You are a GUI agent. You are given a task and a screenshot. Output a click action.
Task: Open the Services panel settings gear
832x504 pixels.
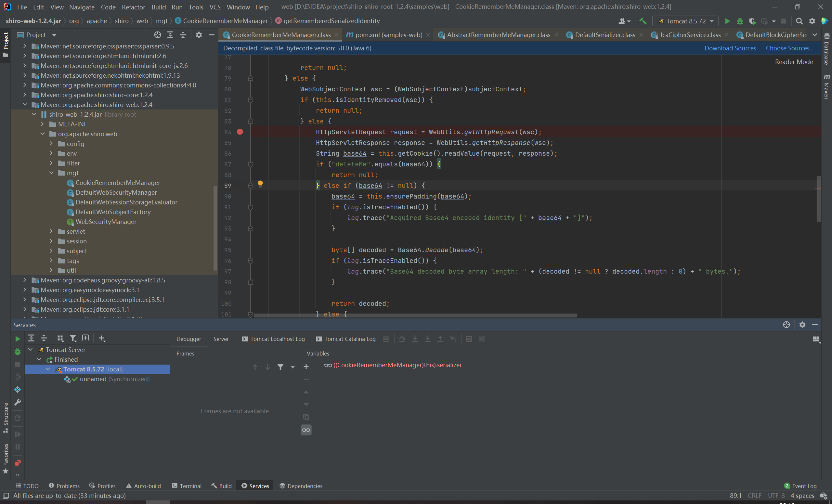click(x=802, y=325)
